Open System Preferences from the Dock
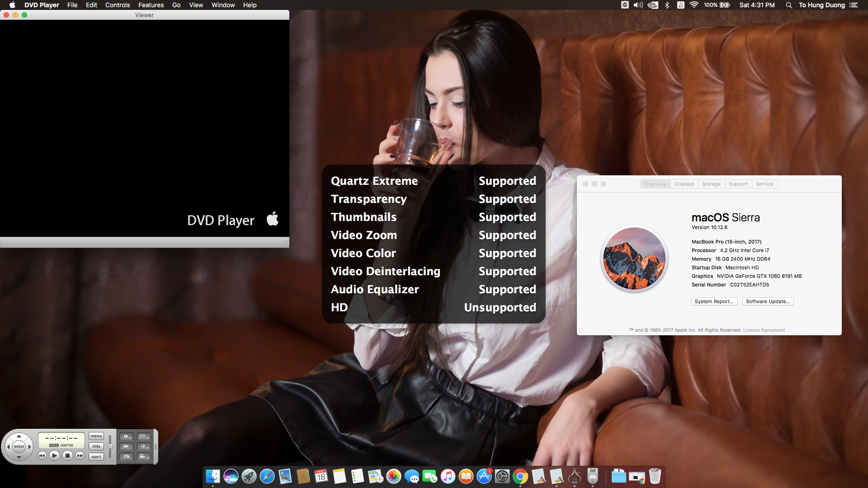 click(502, 476)
